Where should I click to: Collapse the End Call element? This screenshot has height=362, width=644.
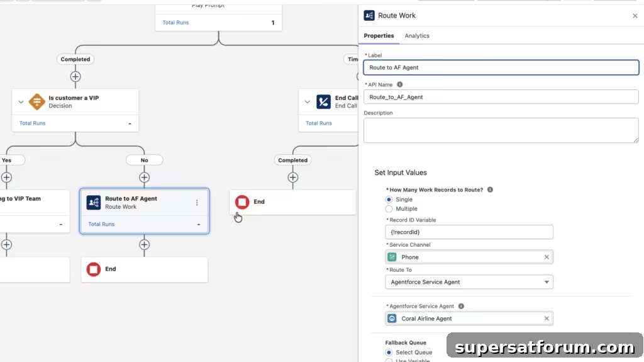coord(307,101)
